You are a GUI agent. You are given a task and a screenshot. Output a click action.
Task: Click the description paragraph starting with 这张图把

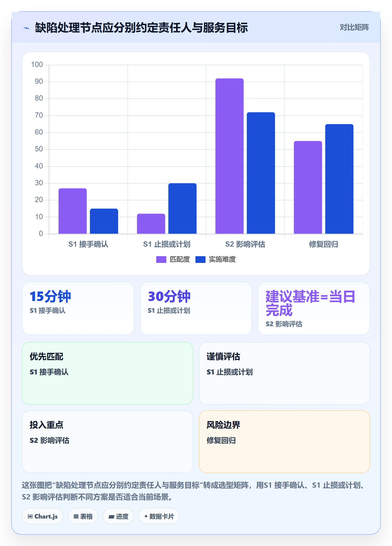click(x=193, y=491)
